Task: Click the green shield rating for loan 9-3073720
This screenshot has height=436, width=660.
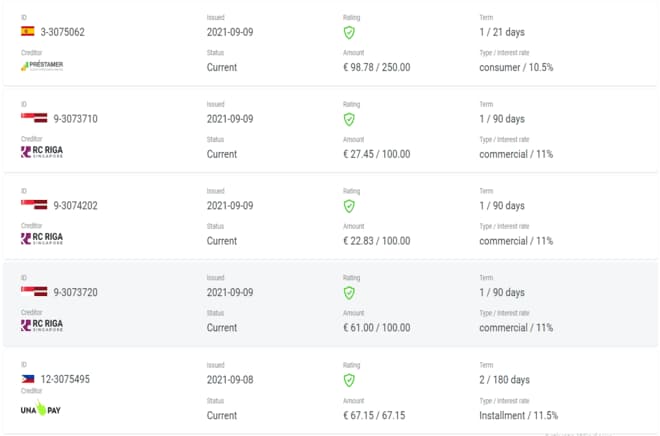Action: [x=349, y=292]
